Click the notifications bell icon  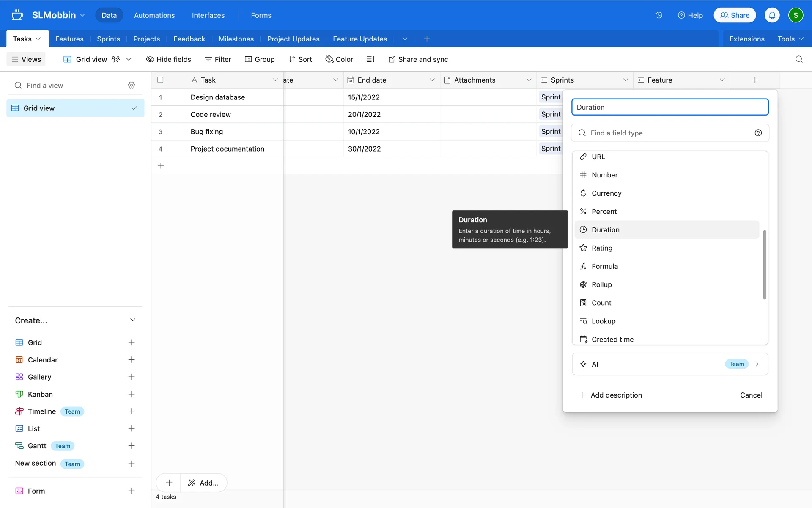pyautogui.click(x=772, y=15)
